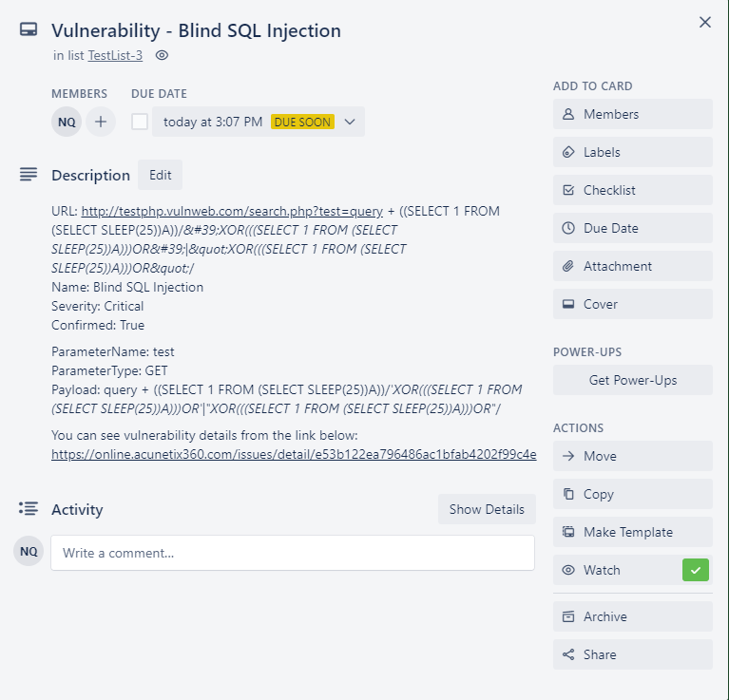Click the Write a comment field
This screenshot has width=729, height=700.
[293, 553]
